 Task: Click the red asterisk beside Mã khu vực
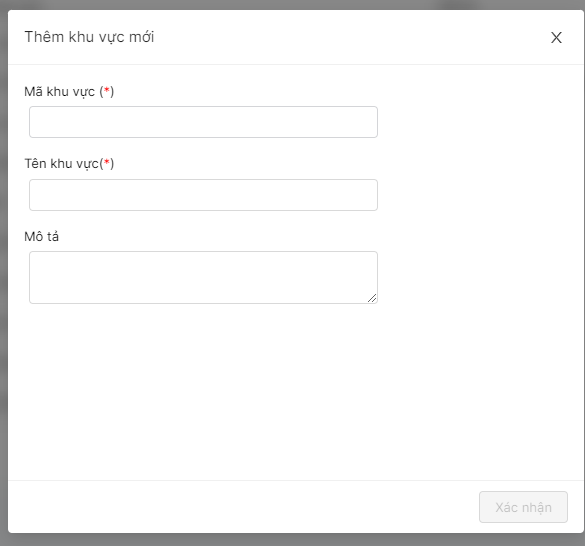(107, 90)
